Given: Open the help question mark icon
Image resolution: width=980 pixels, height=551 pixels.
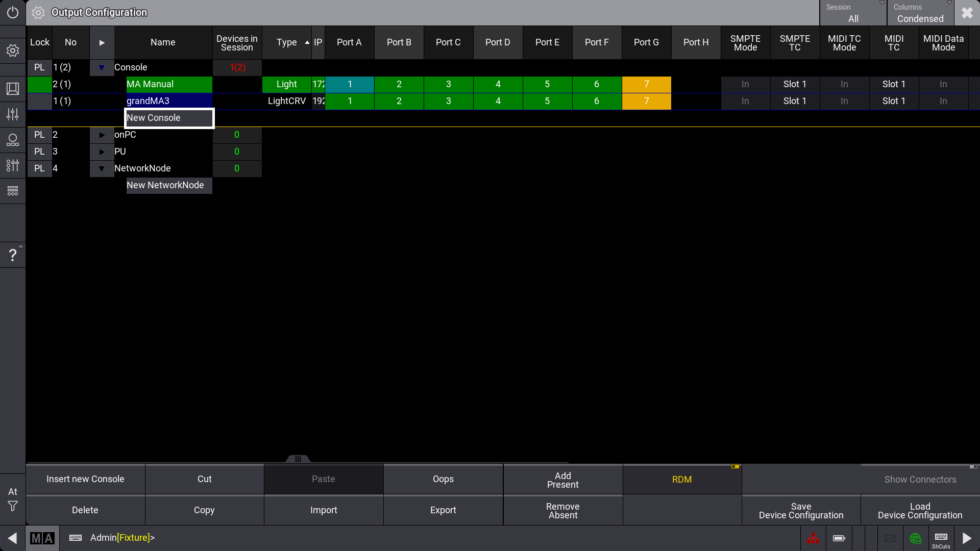Looking at the screenshot, I should pos(12,254).
